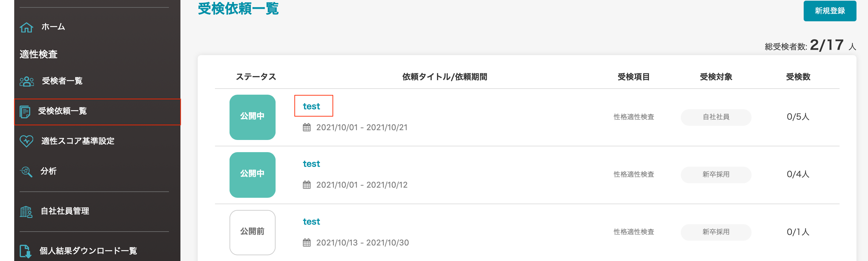Screen dimensions: 868x261
Task: Click the ホーム home icon in the sidebar
Action: click(x=26, y=27)
